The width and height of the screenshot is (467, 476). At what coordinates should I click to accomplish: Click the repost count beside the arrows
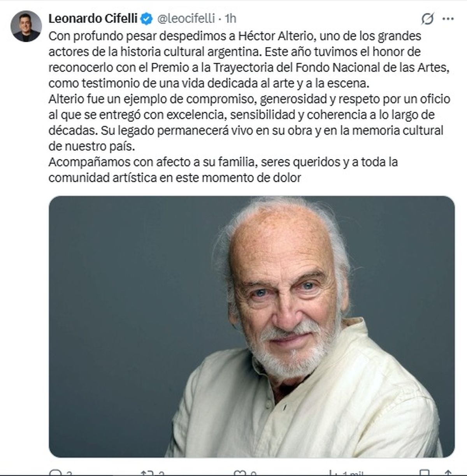pyautogui.click(x=161, y=474)
